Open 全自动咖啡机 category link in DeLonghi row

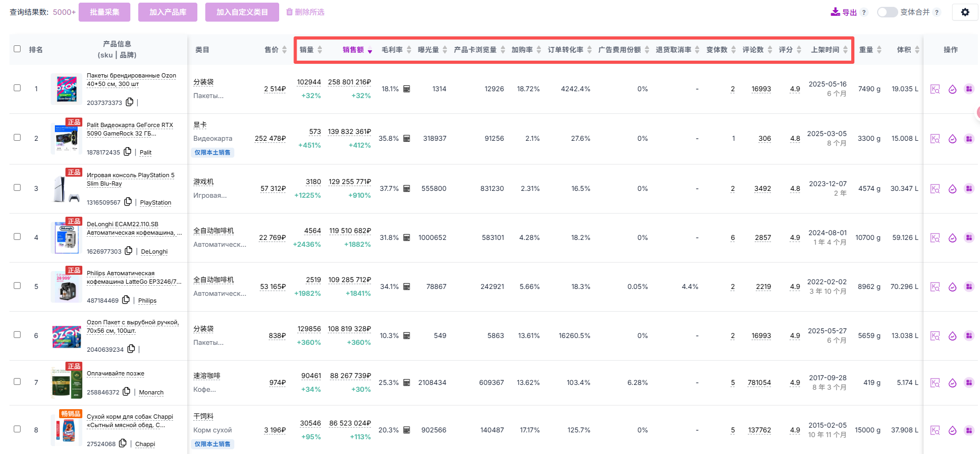[x=213, y=231]
